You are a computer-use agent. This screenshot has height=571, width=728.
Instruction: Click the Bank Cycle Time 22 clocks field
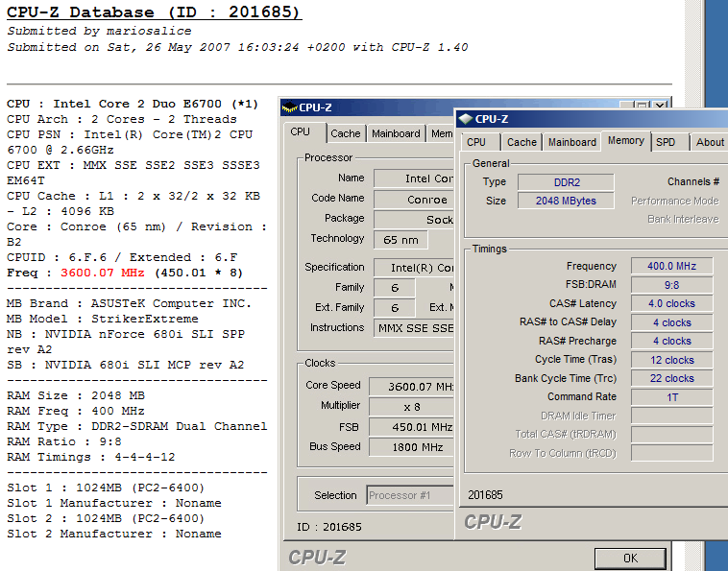point(671,378)
